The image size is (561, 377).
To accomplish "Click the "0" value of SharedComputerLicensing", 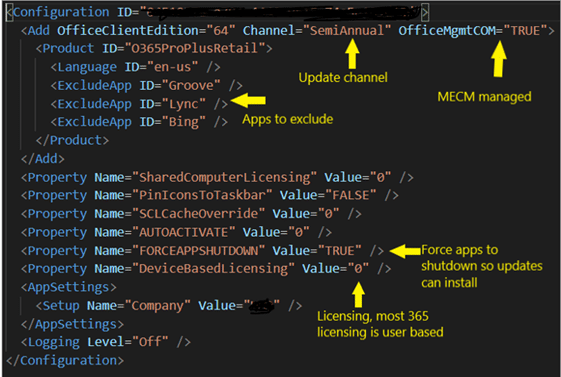I will tap(380, 177).
